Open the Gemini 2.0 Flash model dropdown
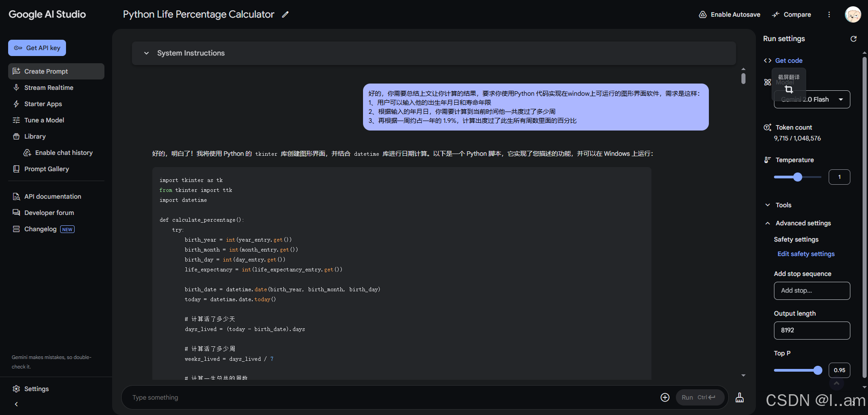 tap(812, 99)
